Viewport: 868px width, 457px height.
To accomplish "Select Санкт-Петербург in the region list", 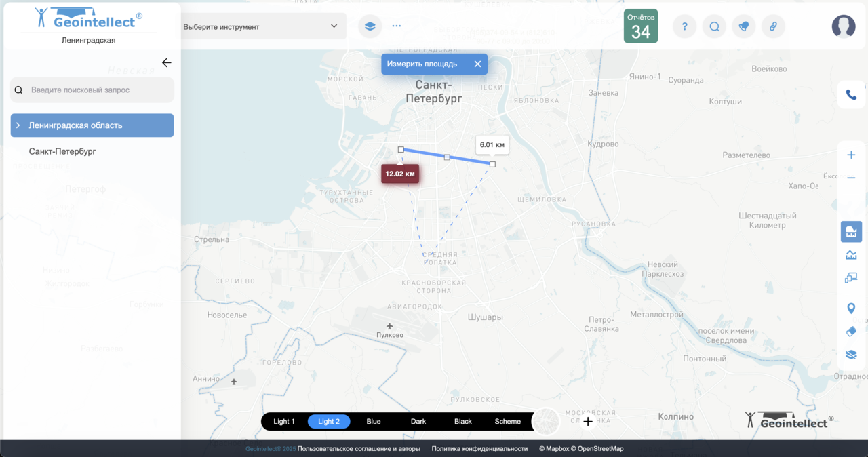I will tap(62, 151).
